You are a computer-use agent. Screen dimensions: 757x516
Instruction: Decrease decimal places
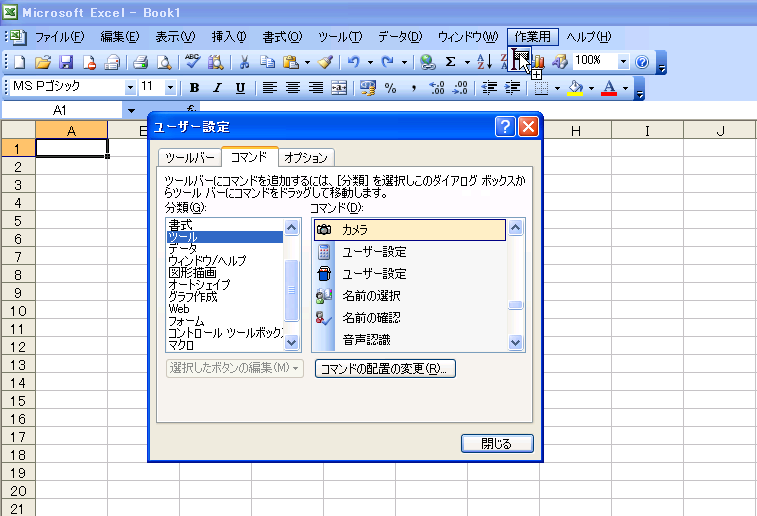coord(460,88)
